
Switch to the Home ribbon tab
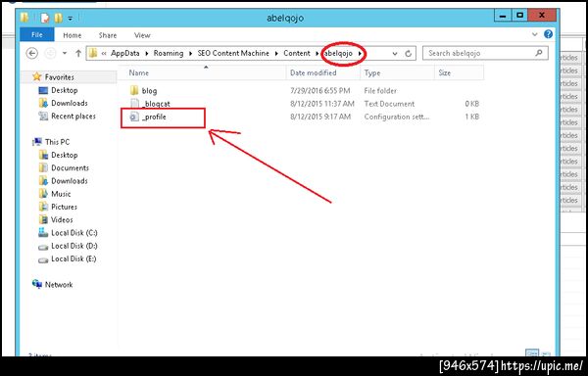(x=72, y=35)
